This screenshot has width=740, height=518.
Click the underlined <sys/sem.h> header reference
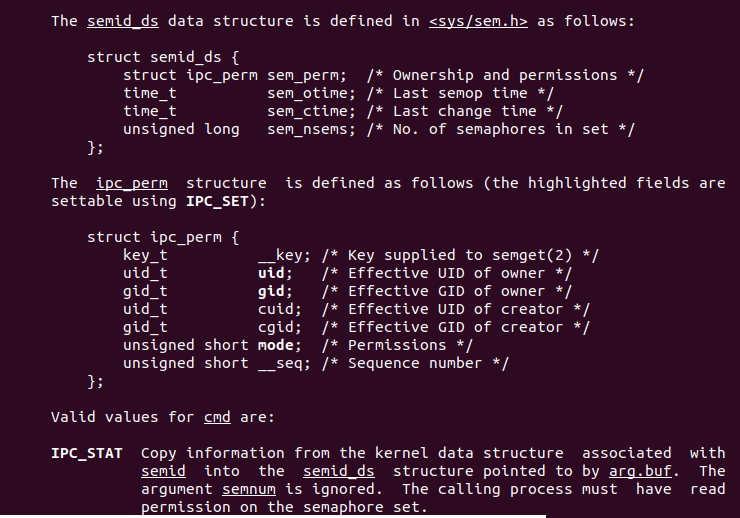478,21
